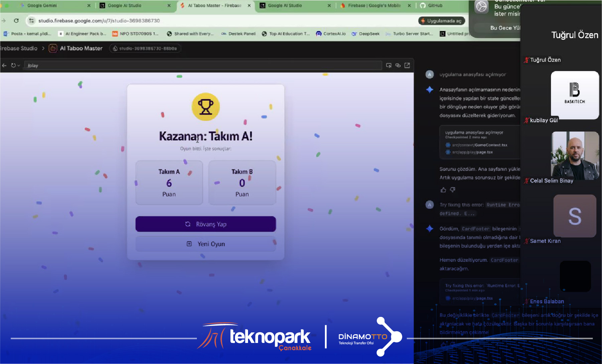Click the select element icon in preview toolbar

tap(388, 66)
